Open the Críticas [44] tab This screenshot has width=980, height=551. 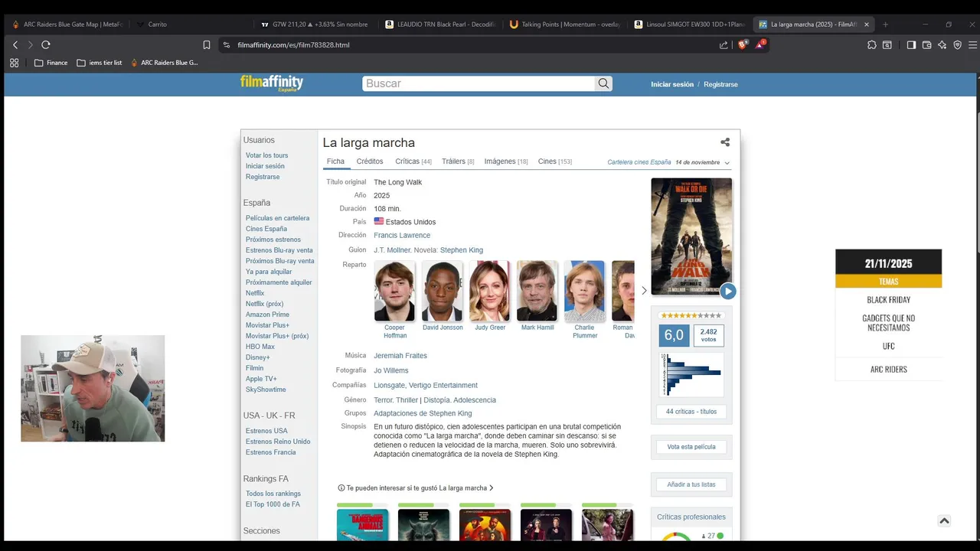[x=413, y=161]
